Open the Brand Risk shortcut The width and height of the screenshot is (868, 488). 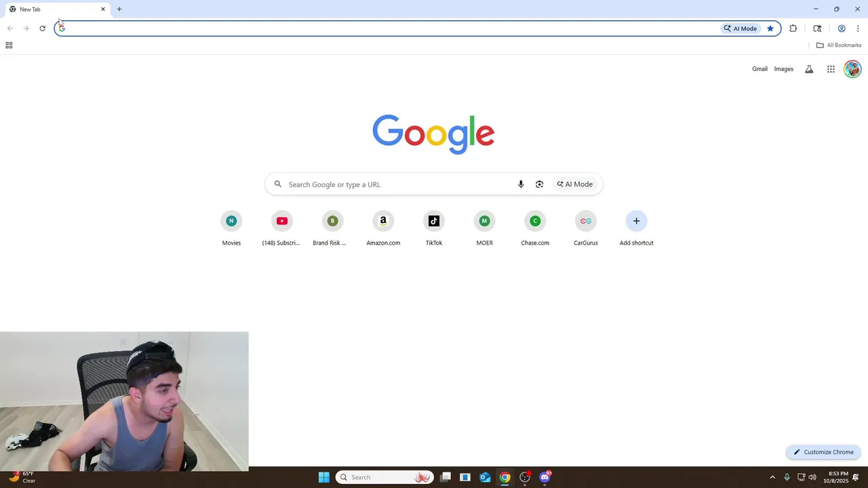(x=332, y=228)
